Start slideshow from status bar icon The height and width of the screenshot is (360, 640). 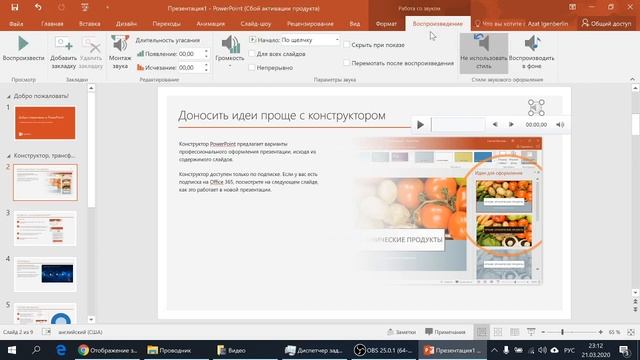(531, 332)
